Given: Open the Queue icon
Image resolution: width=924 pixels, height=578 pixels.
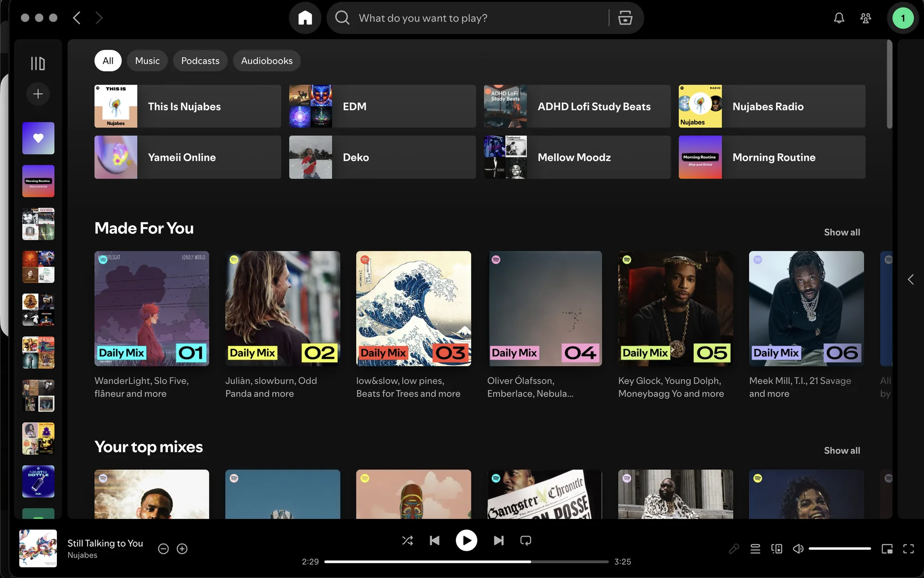Looking at the screenshot, I should coord(755,549).
